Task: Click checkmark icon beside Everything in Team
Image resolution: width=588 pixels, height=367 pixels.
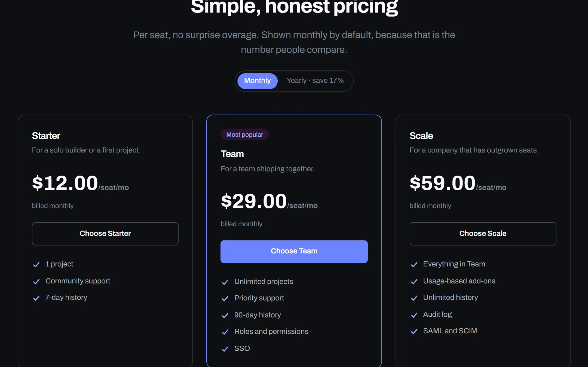Action: click(414, 264)
